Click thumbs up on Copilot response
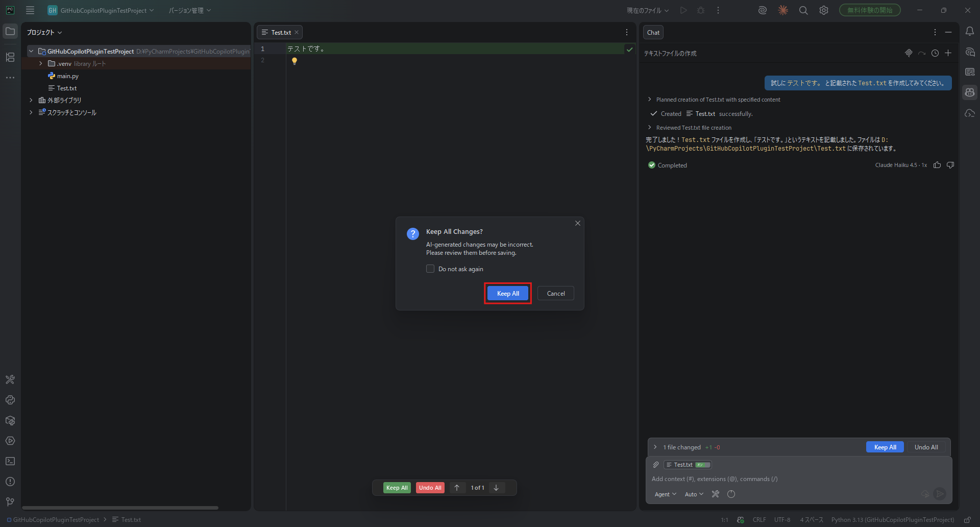Screen dimensions: 980x527 pyautogui.click(x=937, y=165)
